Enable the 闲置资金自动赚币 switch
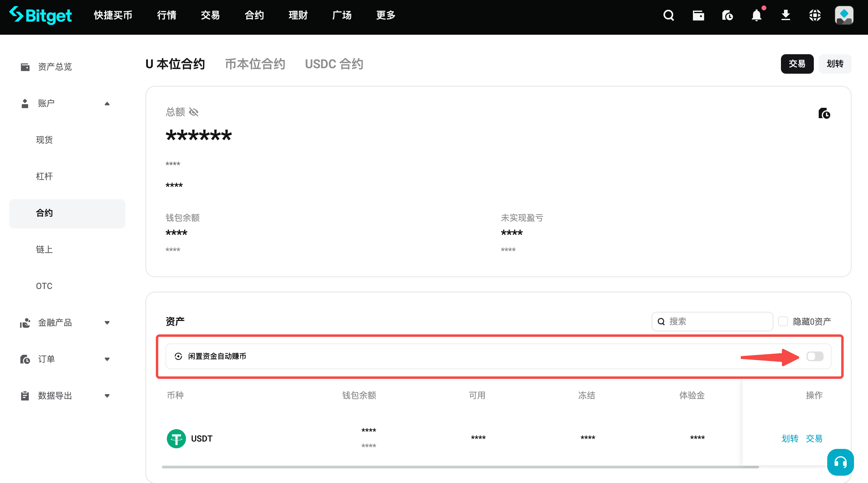The height and width of the screenshot is (483, 868). [815, 356]
